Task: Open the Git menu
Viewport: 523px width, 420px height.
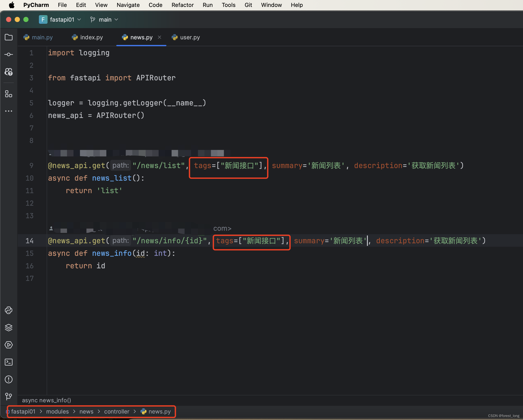Action: tap(248, 5)
